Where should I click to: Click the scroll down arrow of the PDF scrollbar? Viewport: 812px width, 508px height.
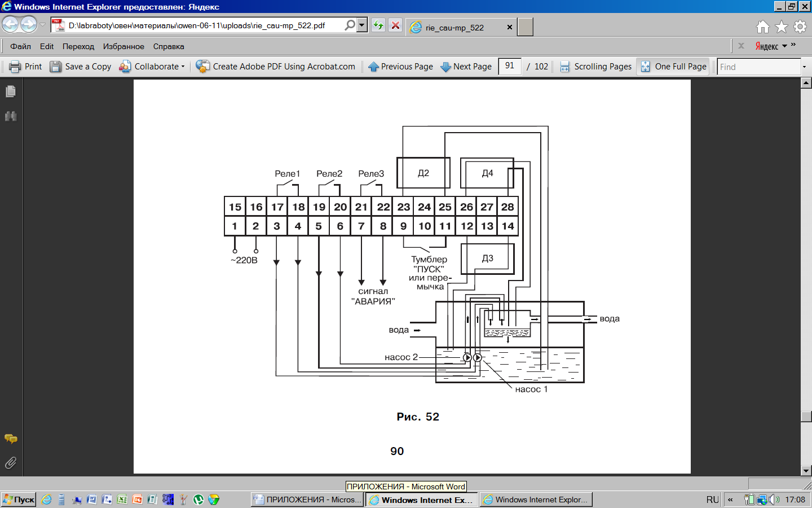[806, 471]
